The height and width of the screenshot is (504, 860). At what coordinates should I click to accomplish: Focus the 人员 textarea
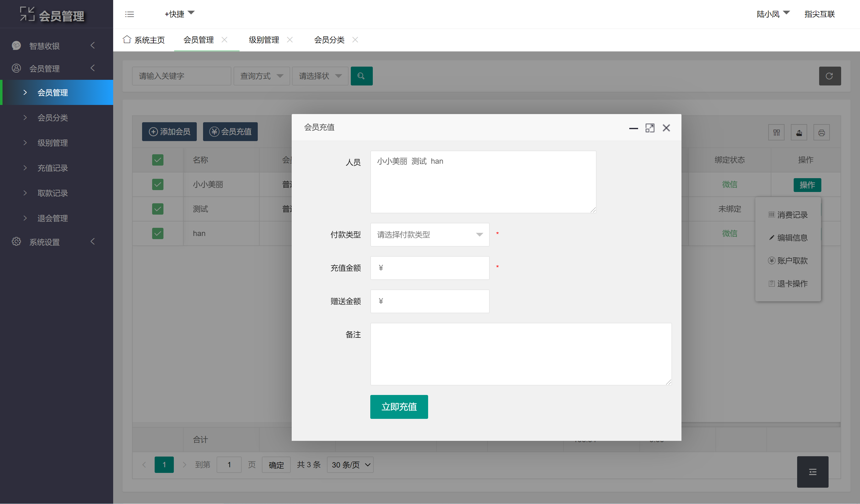coord(483,182)
